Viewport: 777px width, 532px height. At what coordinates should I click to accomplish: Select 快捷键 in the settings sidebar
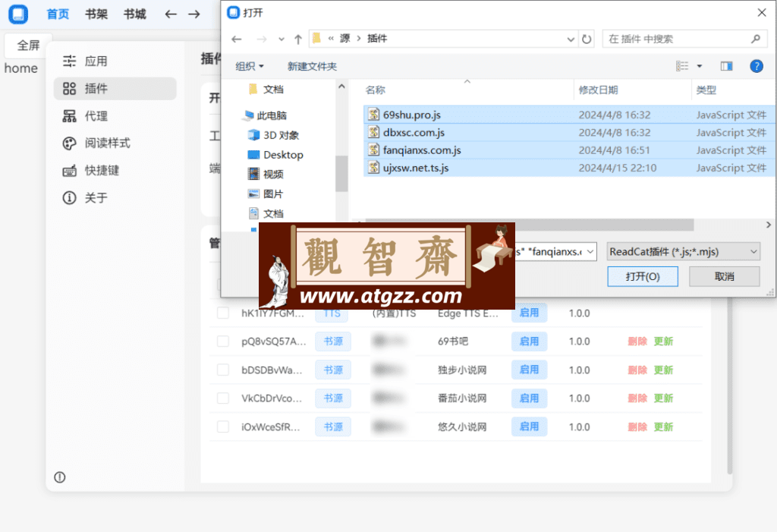pos(115,171)
